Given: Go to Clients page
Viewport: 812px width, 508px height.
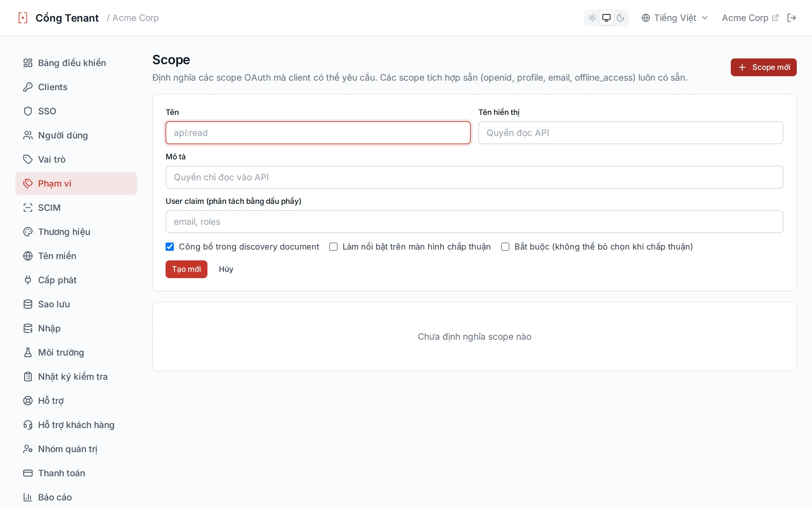Looking at the screenshot, I should coord(76,87).
